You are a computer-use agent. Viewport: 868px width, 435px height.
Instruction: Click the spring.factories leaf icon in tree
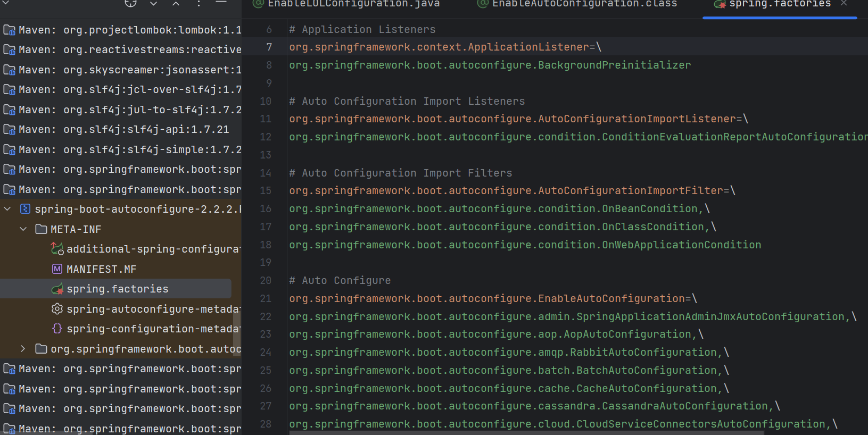point(57,289)
